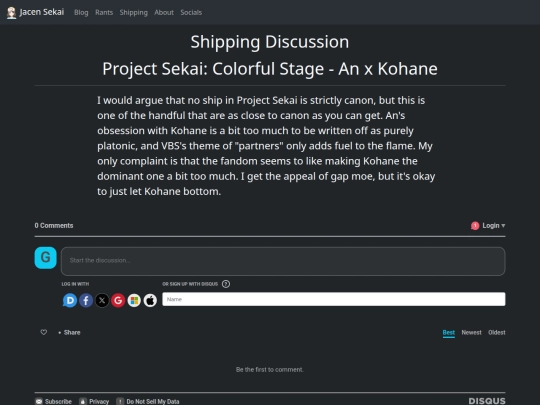Click the sign up help question-mark icon
The height and width of the screenshot is (405, 540).
click(226, 284)
